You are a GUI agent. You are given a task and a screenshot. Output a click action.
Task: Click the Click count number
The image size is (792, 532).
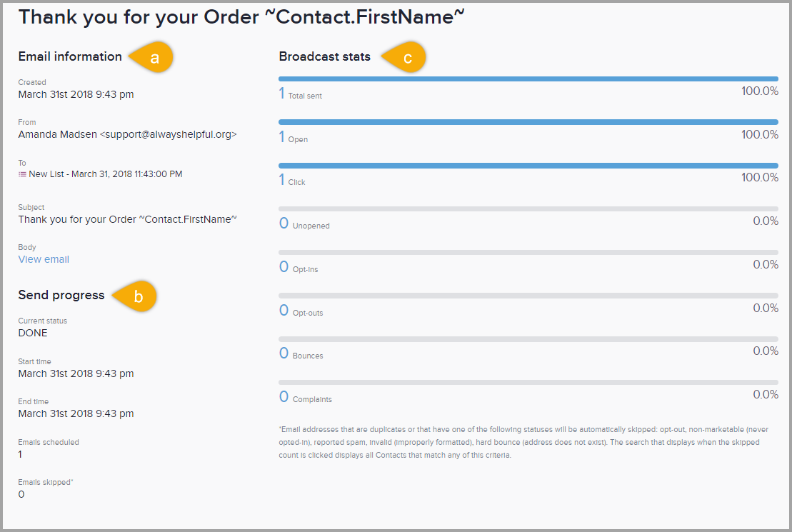click(x=281, y=180)
